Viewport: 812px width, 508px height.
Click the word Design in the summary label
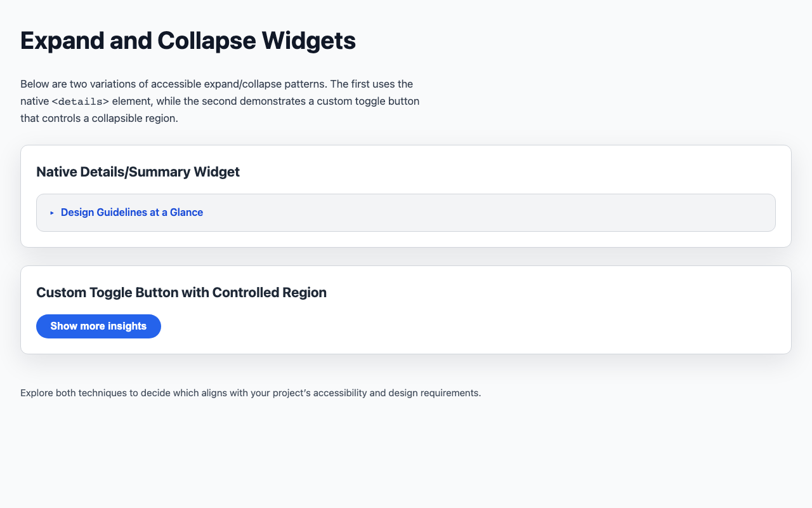77,213
